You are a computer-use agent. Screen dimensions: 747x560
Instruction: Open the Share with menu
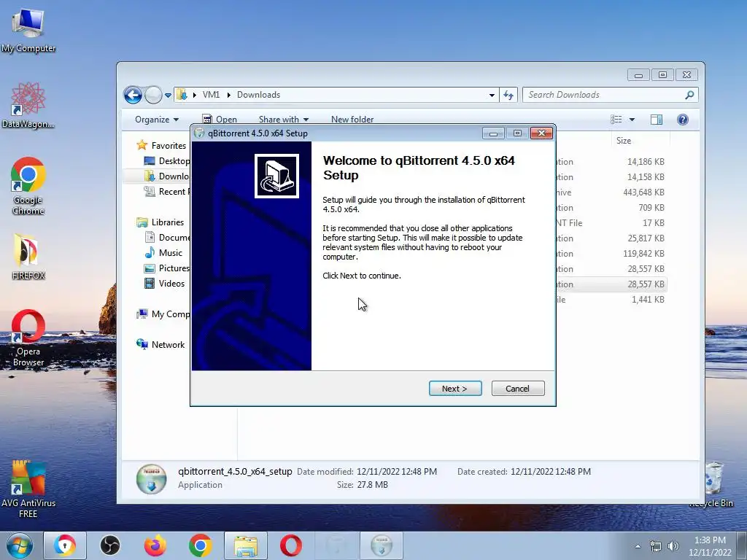[x=284, y=120]
